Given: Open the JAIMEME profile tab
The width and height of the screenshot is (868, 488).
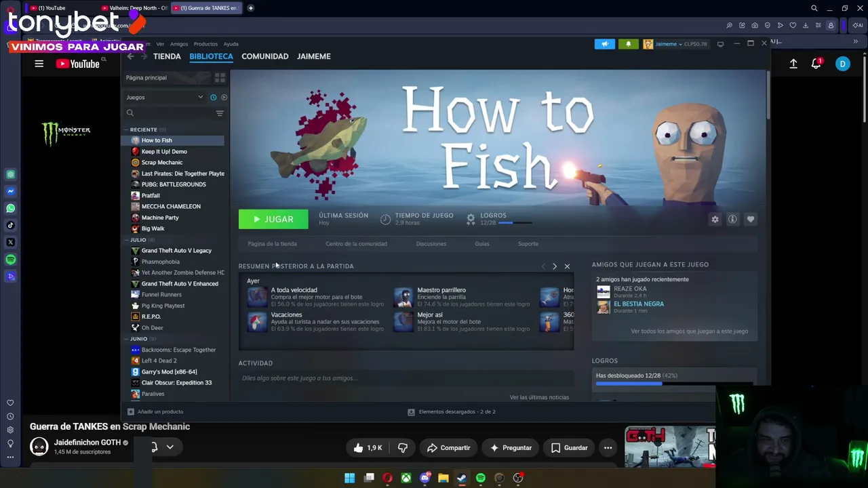Looking at the screenshot, I should tap(314, 56).
